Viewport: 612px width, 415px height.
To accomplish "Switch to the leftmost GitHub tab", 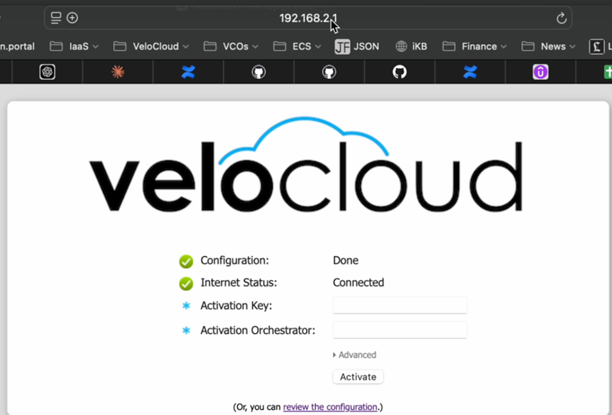I will (x=258, y=72).
